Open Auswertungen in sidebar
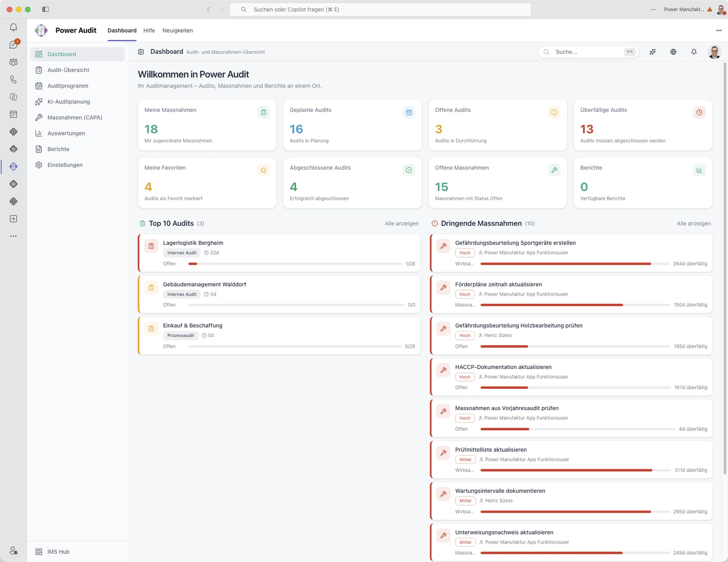 click(77, 133)
